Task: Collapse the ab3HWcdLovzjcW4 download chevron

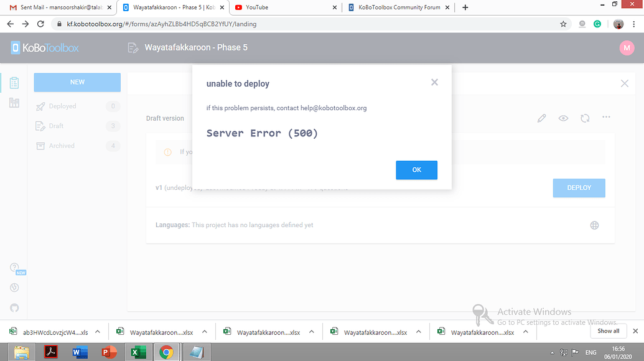Action: (96, 332)
